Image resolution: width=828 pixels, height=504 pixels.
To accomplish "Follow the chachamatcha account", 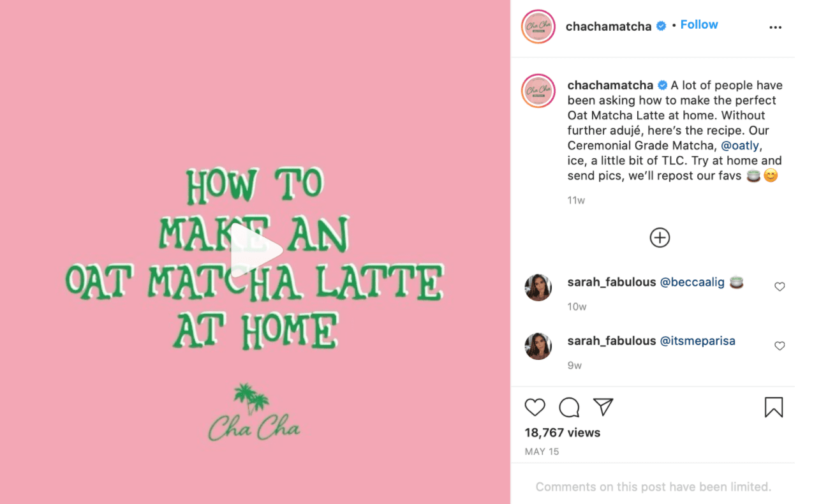I will 699,25.
